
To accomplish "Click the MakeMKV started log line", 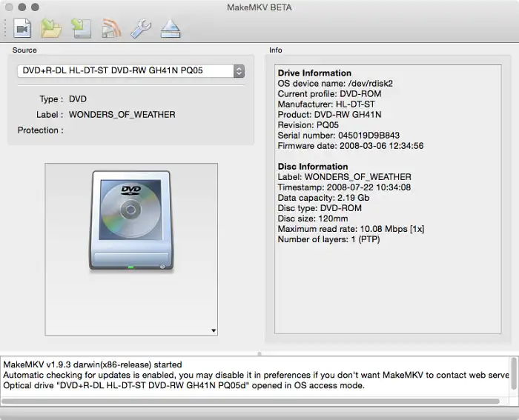I will click(x=93, y=364).
